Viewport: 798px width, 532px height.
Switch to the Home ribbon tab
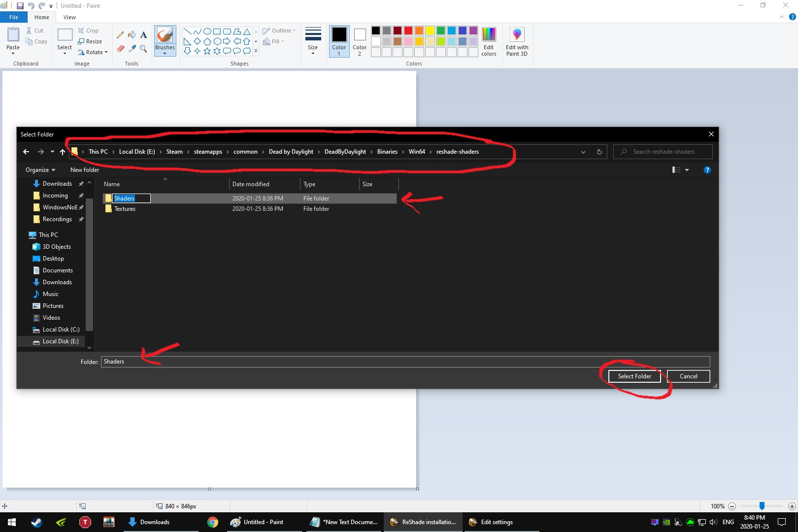pyautogui.click(x=42, y=17)
